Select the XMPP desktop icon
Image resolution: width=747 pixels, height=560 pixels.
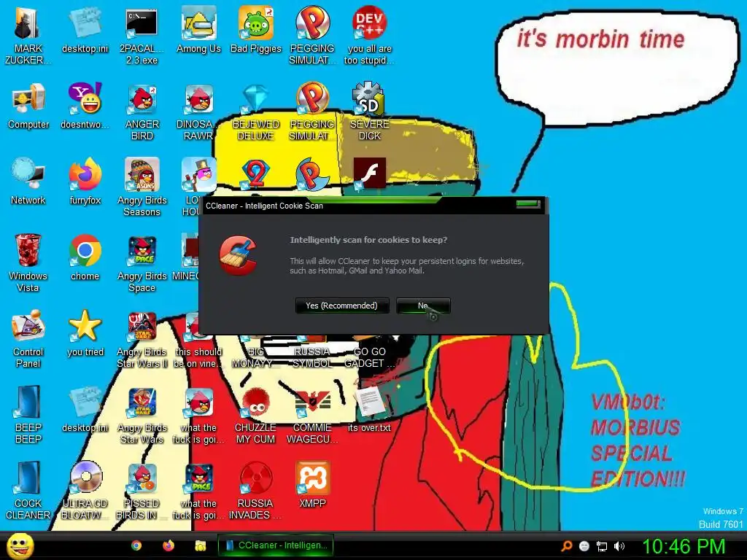click(312, 485)
